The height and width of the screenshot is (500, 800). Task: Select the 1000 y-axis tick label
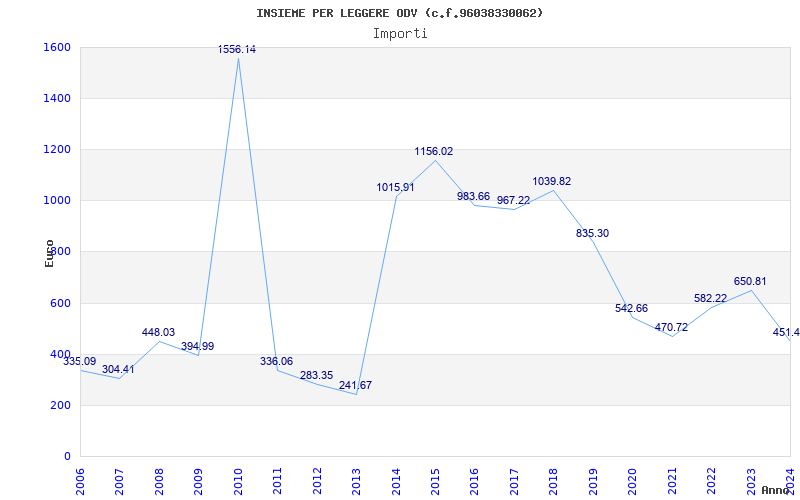coord(55,201)
